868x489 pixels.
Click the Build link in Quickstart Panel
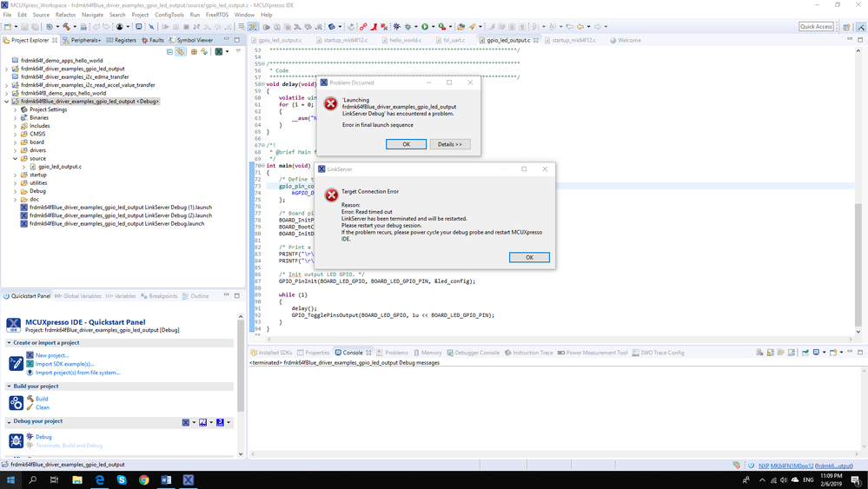click(42, 399)
